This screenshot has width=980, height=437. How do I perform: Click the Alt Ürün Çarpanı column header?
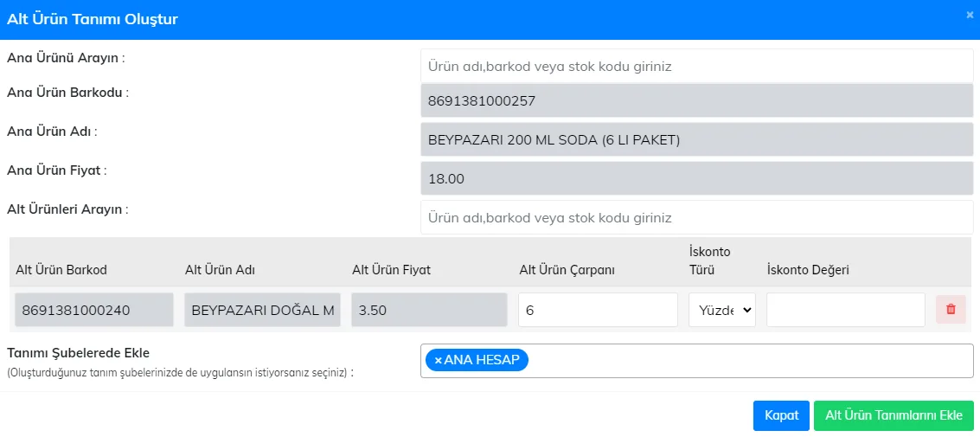(567, 270)
